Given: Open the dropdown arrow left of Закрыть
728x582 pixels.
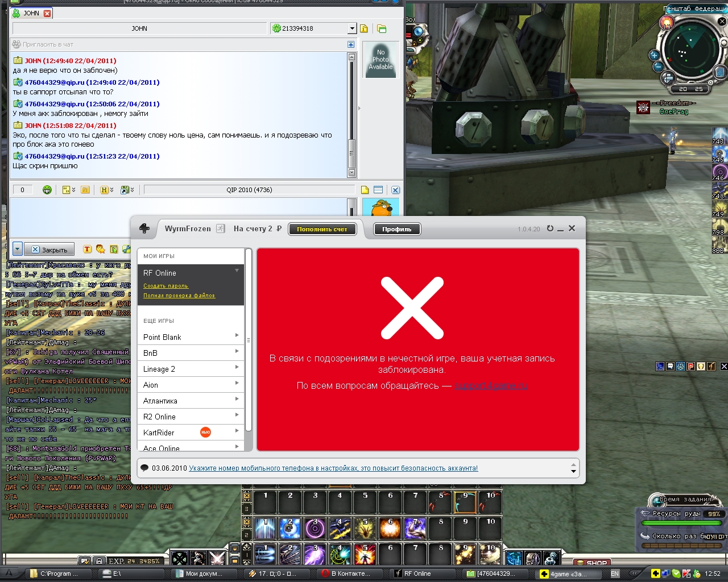Looking at the screenshot, I should 17,249.
